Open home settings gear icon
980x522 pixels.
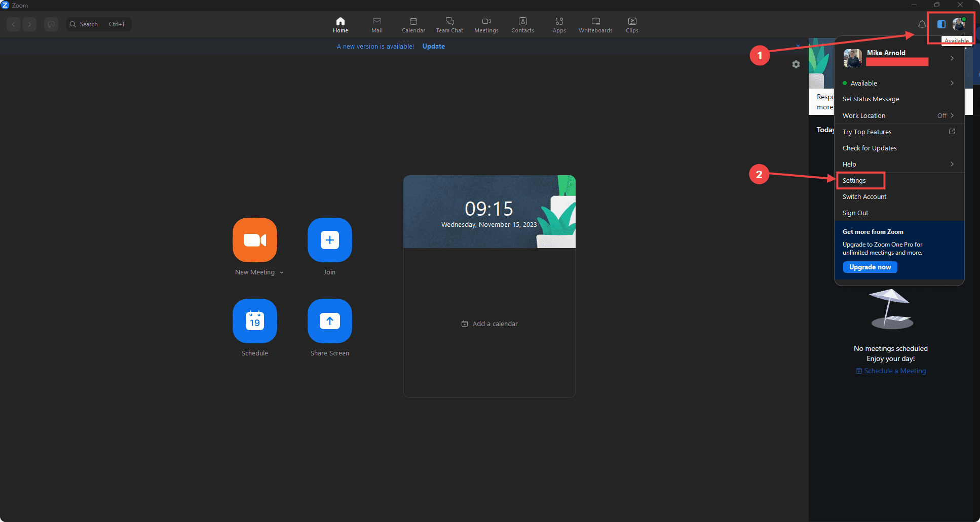tap(796, 64)
